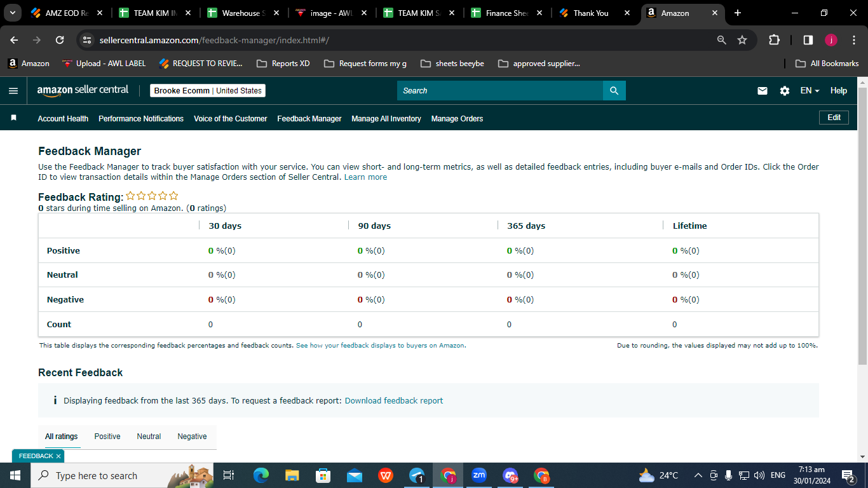Image resolution: width=868 pixels, height=488 pixels.
Task: Select the Neutral feedback tab
Action: [149, 437]
